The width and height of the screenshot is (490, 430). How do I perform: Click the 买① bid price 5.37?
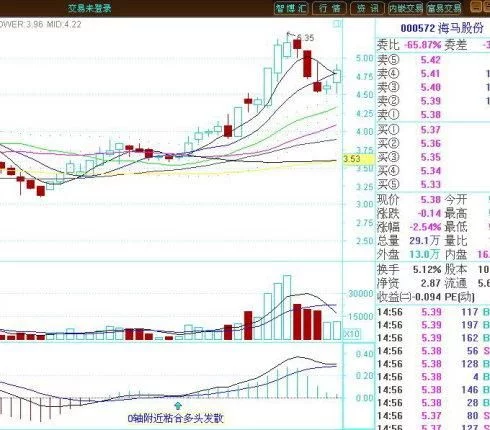(x=430, y=130)
